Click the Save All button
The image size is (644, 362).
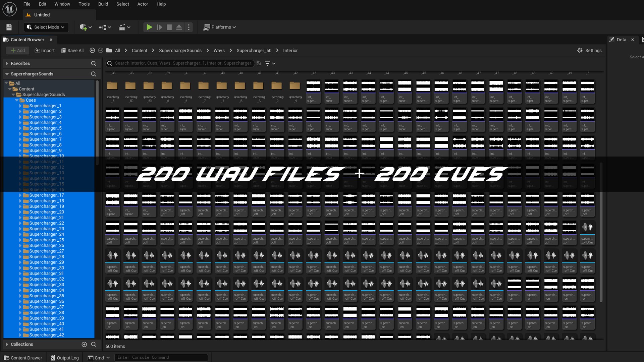[72, 50]
